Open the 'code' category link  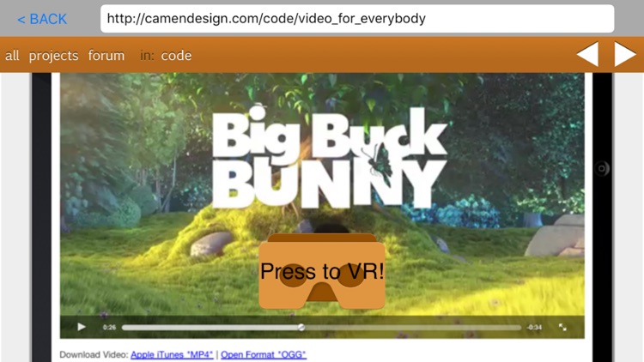[176, 56]
